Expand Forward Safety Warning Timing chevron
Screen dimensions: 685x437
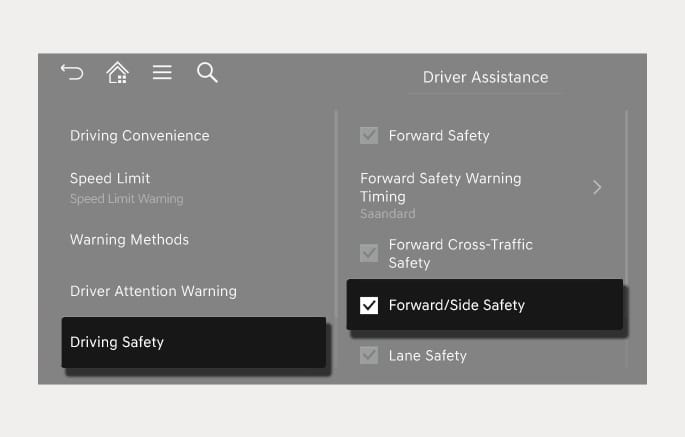point(597,187)
